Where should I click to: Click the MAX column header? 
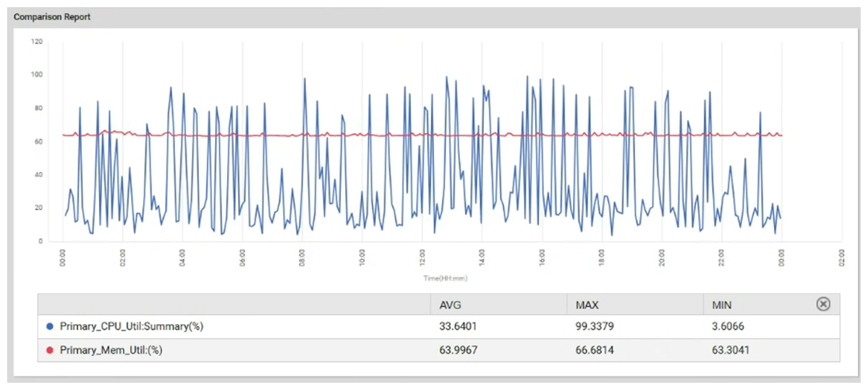[587, 305]
